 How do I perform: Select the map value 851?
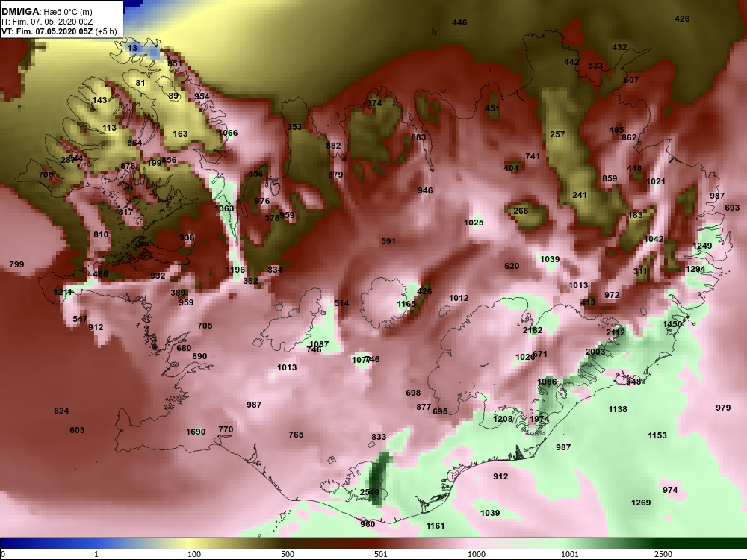(175, 63)
